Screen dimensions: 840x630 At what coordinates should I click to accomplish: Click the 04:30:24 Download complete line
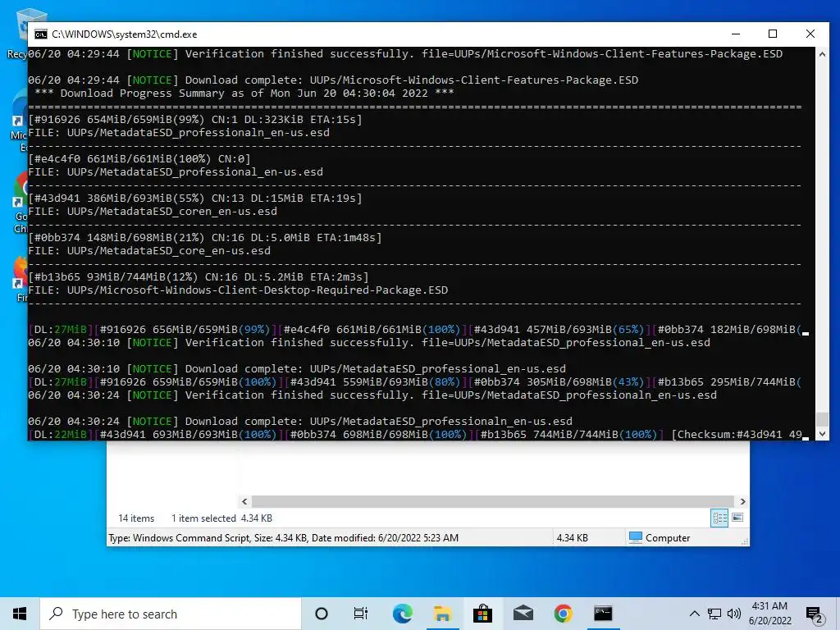point(300,421)
